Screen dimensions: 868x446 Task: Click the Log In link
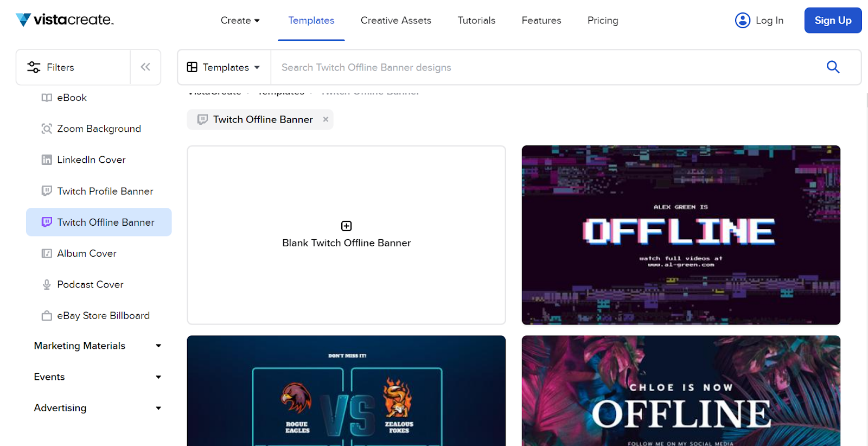pos(769,21)
